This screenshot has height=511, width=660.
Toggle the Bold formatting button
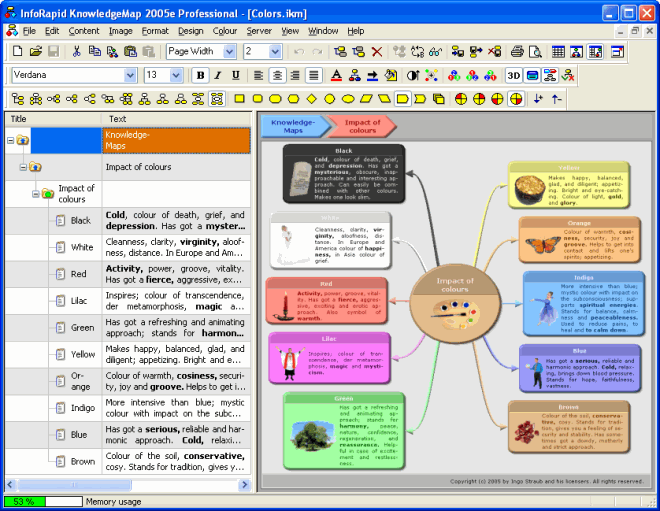[x=200, y=75]
